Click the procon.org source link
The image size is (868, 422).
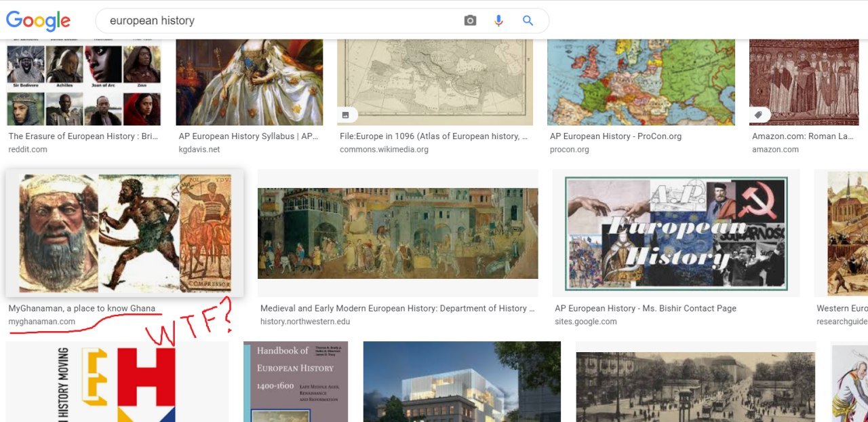click(569, 150)
